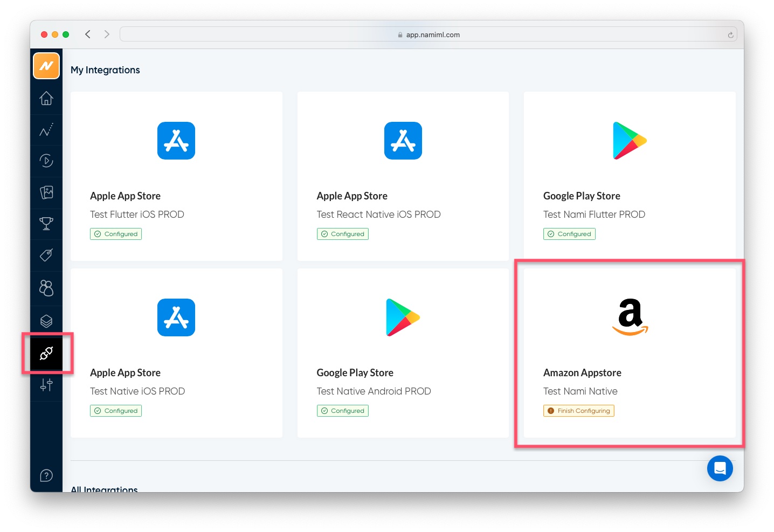Screen dimensions: 774x532
Task: Click App Store icon for Test Flutter iOS PROD
Action: 176,141
